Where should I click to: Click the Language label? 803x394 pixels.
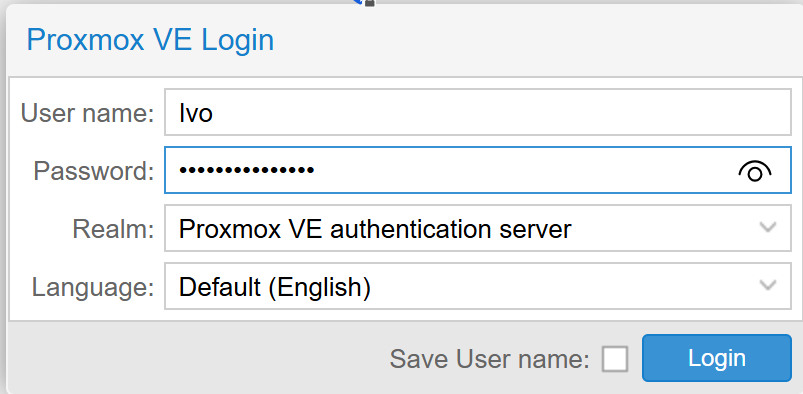pos(93,286)
